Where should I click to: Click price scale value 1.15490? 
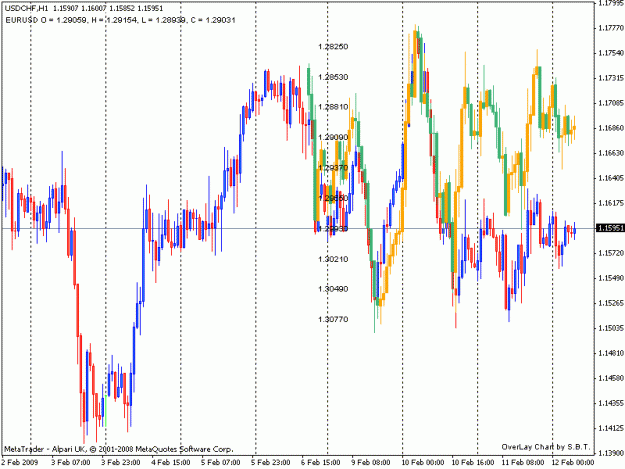point(611,278)
